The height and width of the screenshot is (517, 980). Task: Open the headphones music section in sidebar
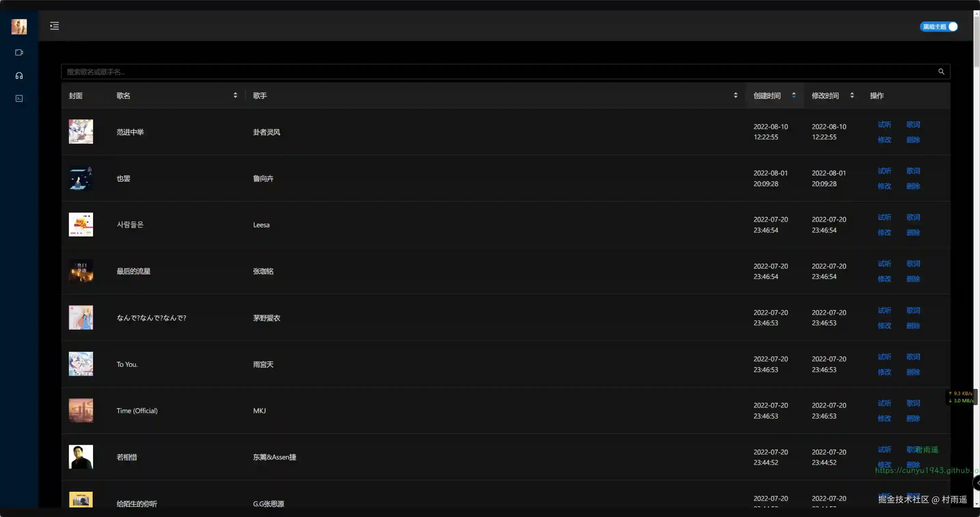(19, 75)
